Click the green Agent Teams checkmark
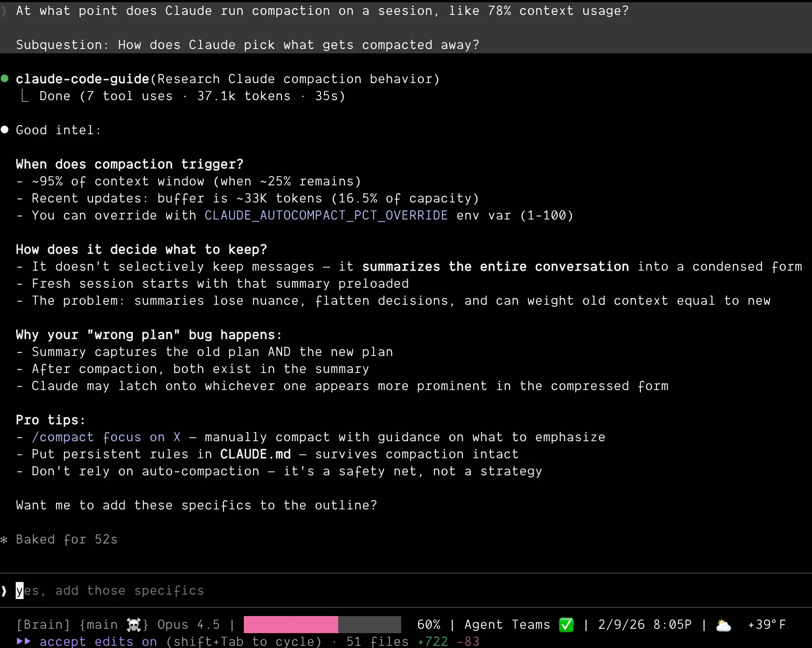The image size is (812, 648). [x=566, y=625]
